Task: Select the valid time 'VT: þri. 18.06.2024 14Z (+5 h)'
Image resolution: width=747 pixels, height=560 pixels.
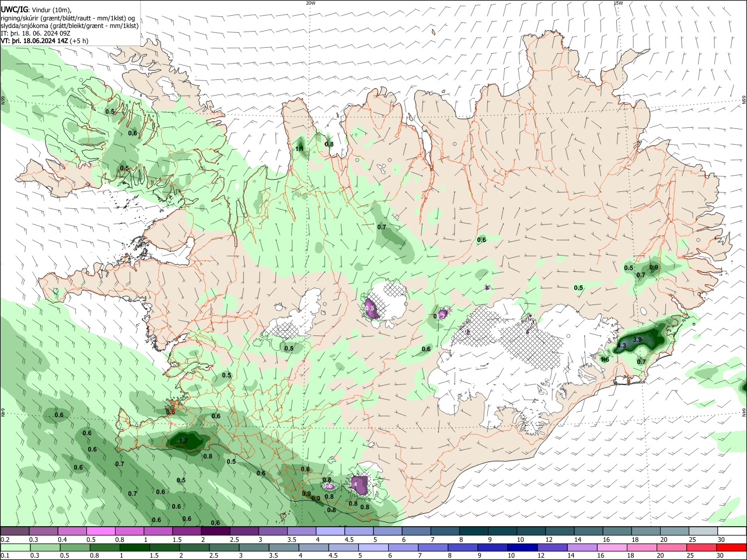Action: click(x=45, y=41)
